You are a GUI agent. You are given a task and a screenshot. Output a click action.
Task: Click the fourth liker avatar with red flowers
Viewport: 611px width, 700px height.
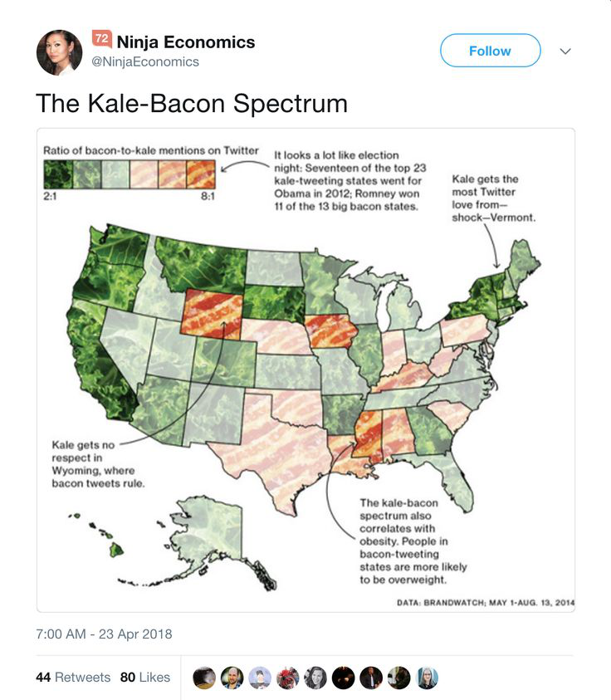287,678
